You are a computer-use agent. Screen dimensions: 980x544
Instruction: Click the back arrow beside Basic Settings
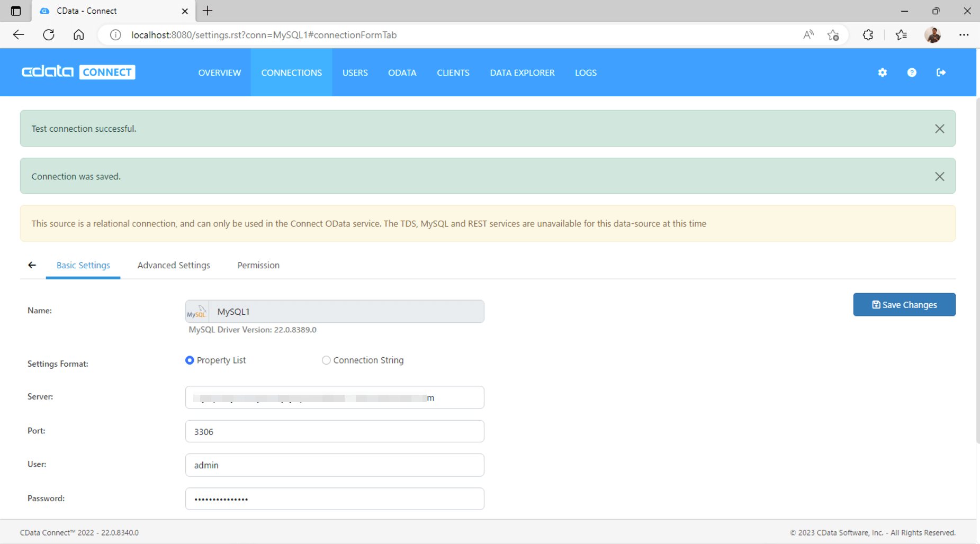click(x=32, y=265)
